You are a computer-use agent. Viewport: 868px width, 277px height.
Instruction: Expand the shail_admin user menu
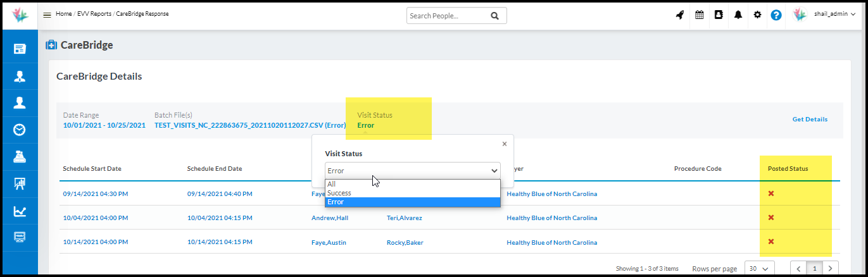835,15
